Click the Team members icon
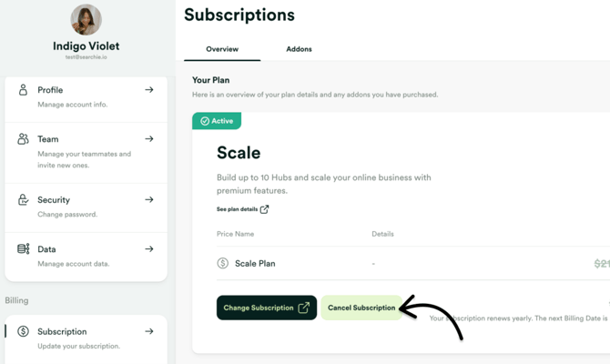Screen dimensions: 610x364 click(x=23, y=139)
